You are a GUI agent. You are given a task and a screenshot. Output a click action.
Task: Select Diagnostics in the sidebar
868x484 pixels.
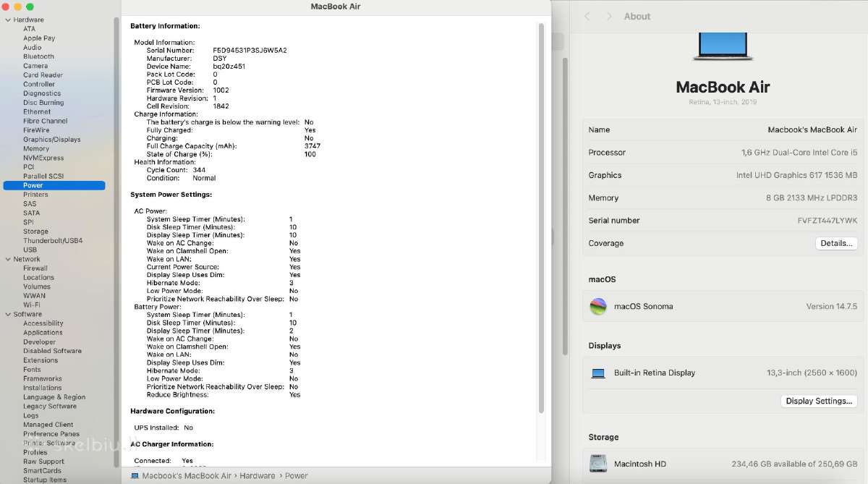pos(42,93)
